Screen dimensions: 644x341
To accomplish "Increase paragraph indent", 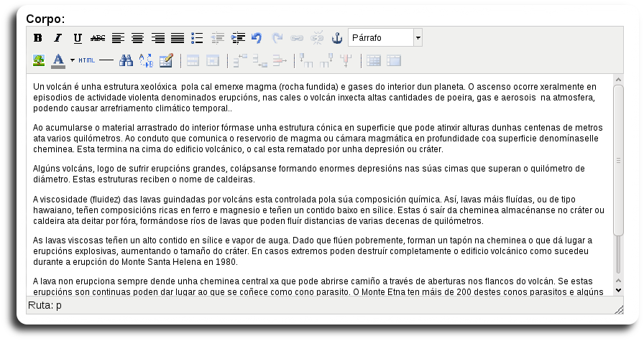I will point(237,38).
